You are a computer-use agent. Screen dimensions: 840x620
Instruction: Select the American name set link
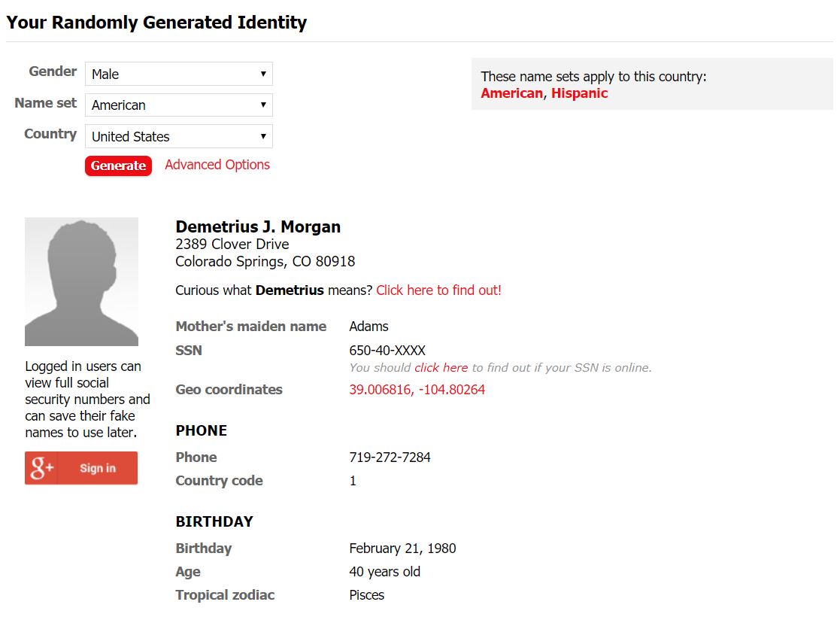[x=511, y=93]
